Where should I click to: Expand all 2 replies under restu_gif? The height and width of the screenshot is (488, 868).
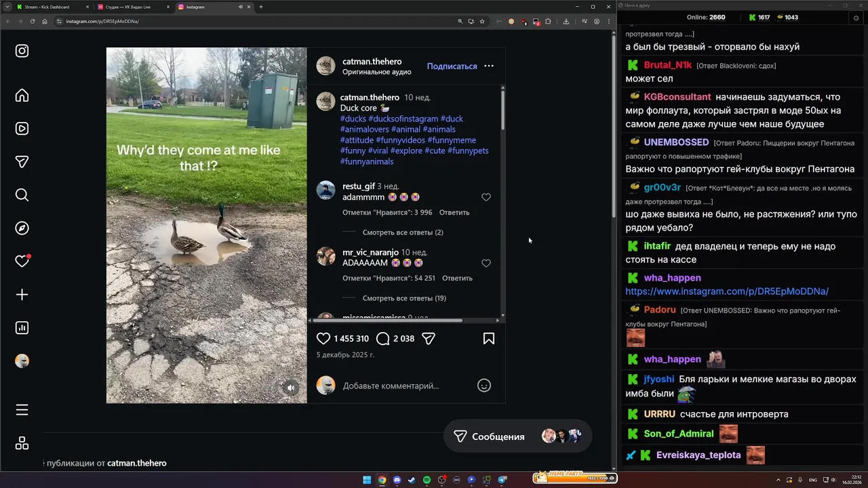403,232
